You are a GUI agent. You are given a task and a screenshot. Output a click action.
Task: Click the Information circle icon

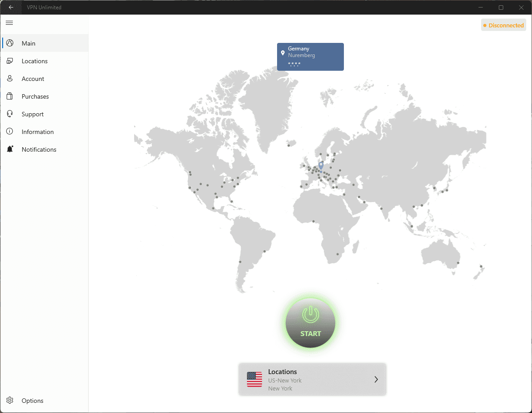coord(10,132)
